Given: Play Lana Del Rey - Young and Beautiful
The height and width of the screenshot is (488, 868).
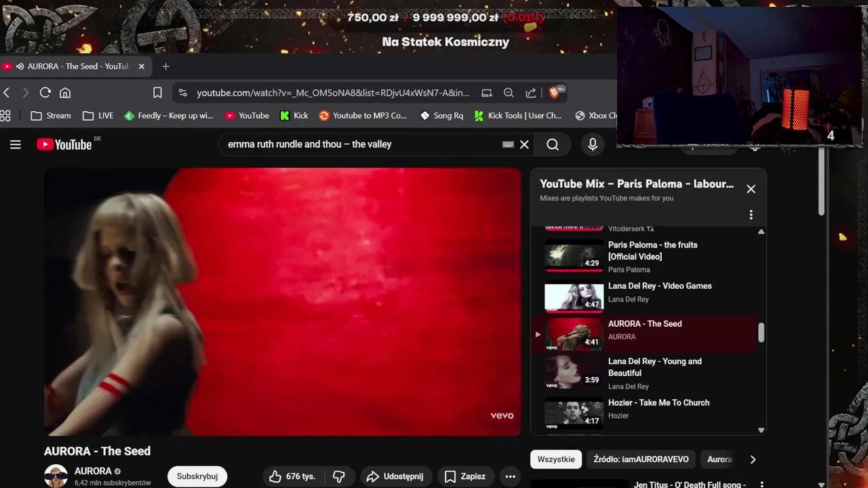Looking at the screenshot, I should (644, 373).
